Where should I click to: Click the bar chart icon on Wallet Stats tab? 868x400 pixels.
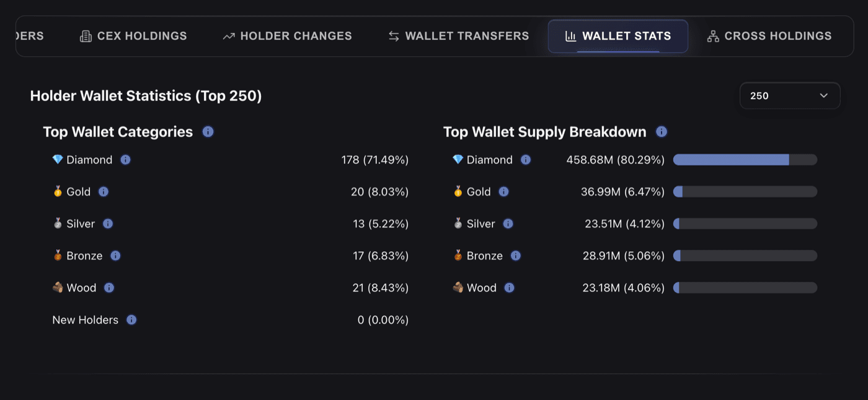(570, 36)
